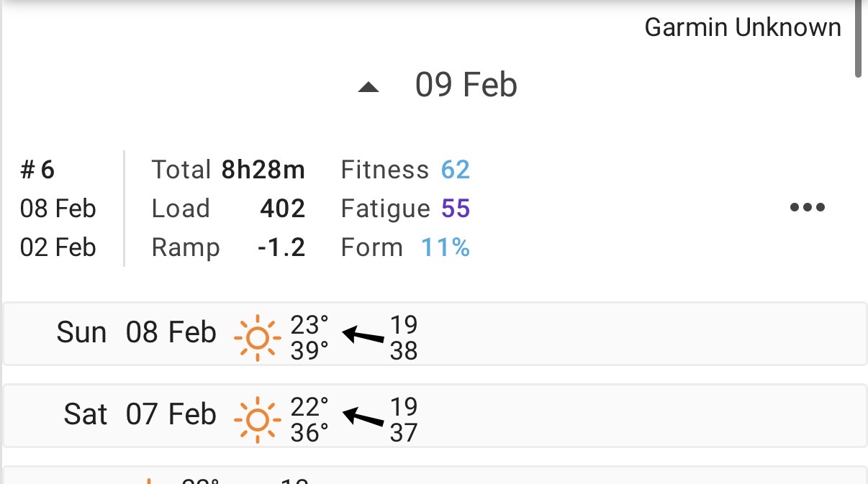This screenshot has width=868, height=484.
Task: Click the Sunday temperature 23° / 39°
Action: [309, 338]
